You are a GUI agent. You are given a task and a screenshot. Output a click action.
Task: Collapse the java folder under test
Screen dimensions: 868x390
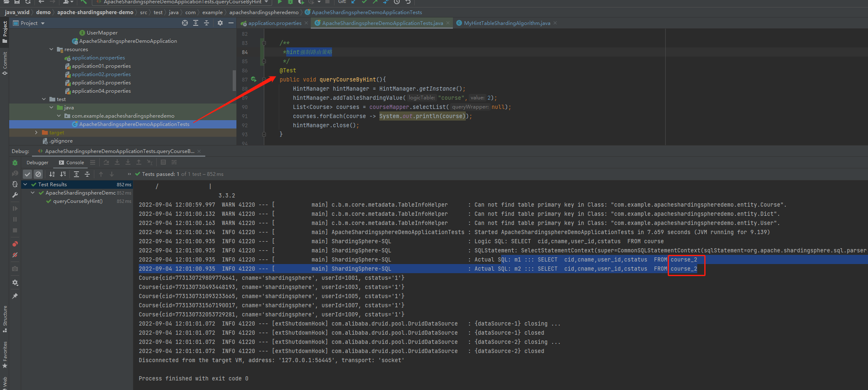[x=52, y=107]
